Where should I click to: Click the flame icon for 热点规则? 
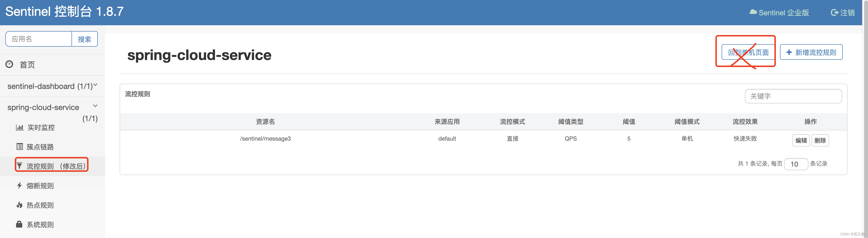(19, 205)
